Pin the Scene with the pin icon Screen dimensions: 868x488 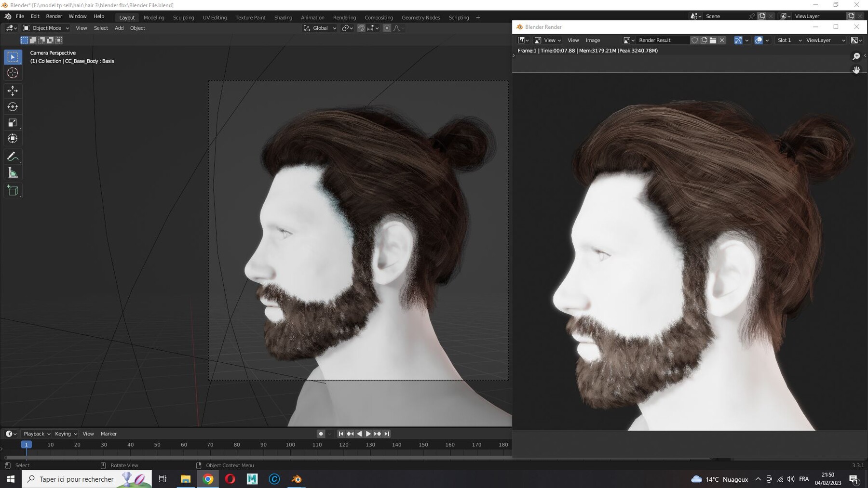click(x=751, y=16)
